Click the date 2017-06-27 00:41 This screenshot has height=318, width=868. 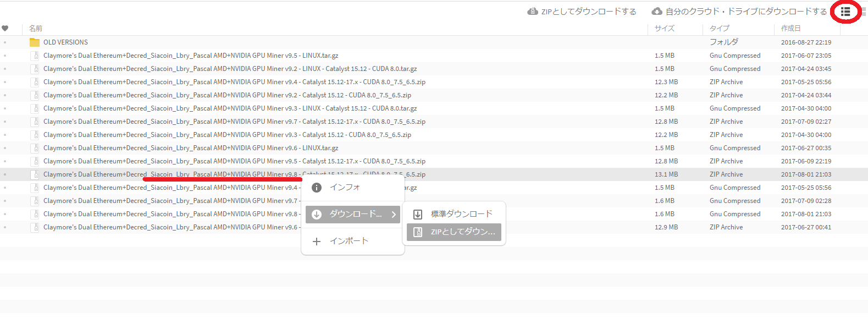(806, 227)
